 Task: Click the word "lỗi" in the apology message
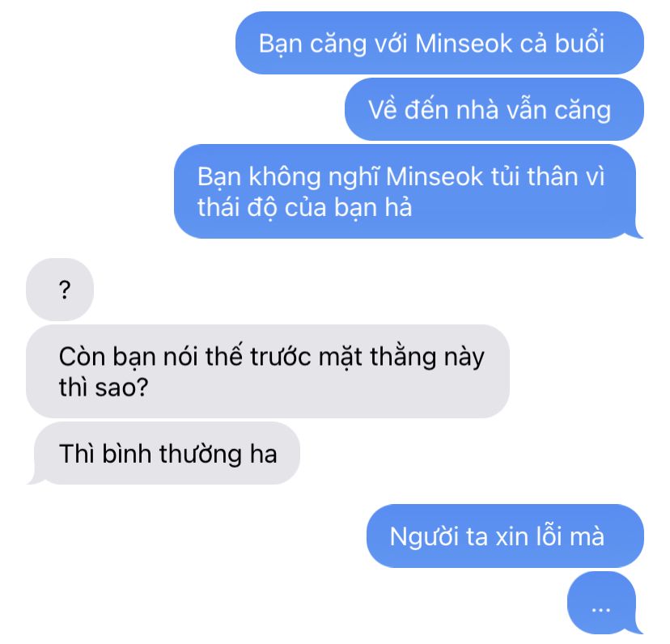pyautogui.click(x=549, y=536)
